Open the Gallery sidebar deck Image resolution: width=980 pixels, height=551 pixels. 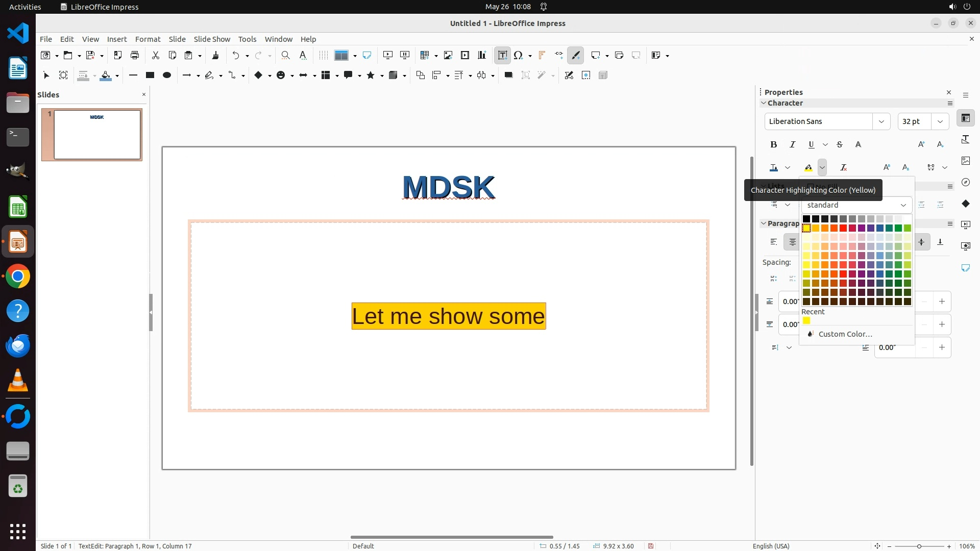[965, 161]
